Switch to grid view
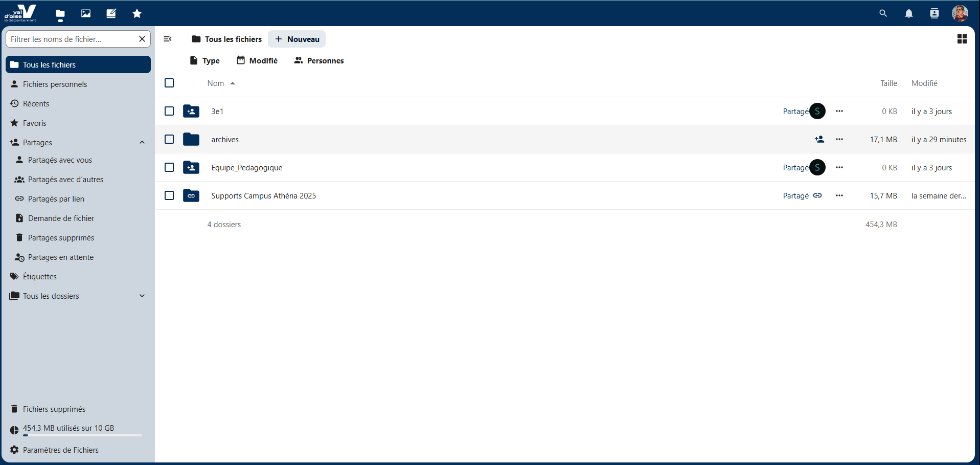The image size is (980, 465). (962, 39)
